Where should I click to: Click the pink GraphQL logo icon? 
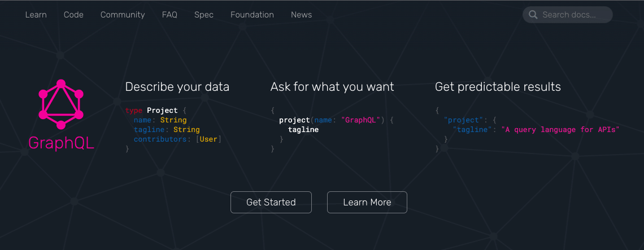click(61, 104)
